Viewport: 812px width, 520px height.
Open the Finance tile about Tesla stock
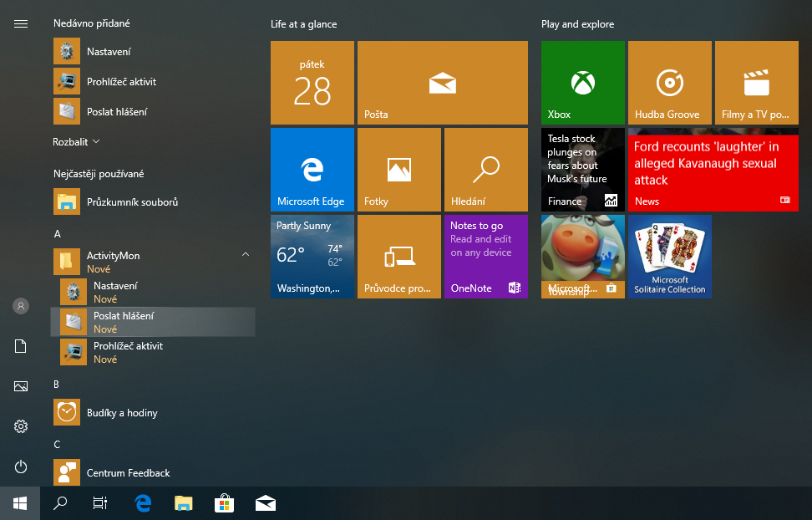(582, 170)
